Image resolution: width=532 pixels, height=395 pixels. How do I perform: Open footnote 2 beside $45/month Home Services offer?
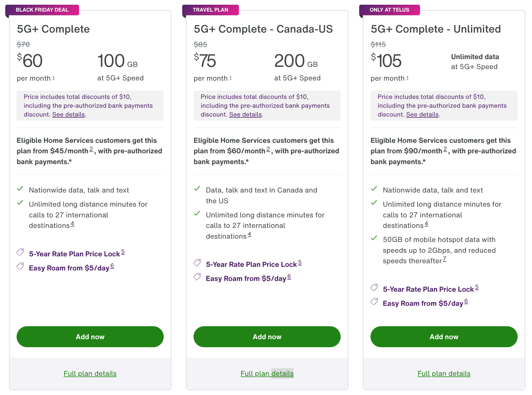pyautogui.click(x=91, y=149)
